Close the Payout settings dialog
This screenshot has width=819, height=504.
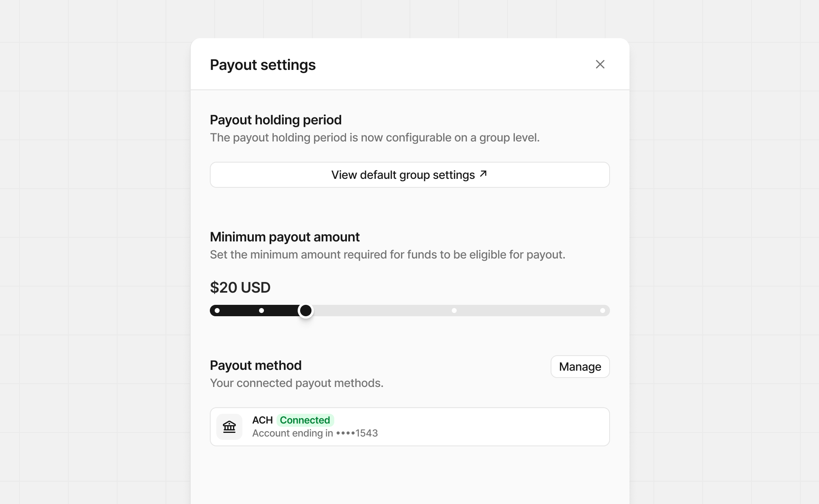tap(600, 64)
